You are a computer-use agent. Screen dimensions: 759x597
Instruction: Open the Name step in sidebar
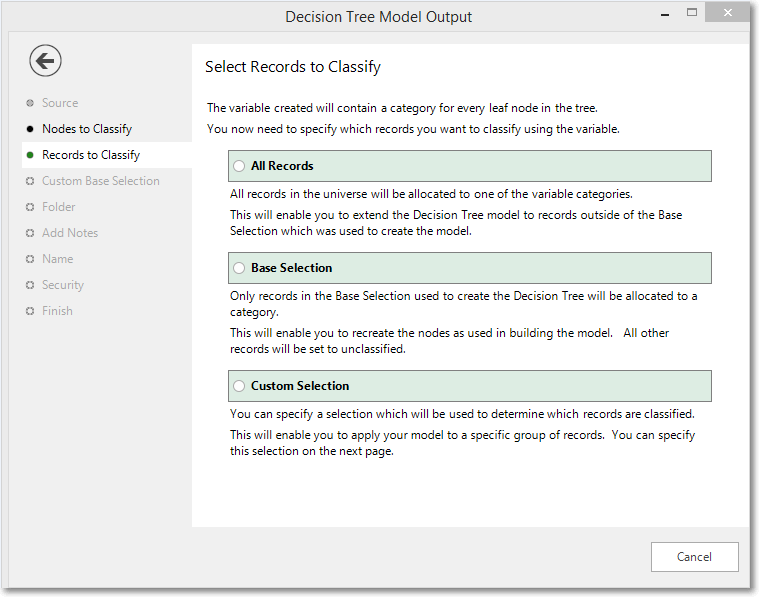58,259
